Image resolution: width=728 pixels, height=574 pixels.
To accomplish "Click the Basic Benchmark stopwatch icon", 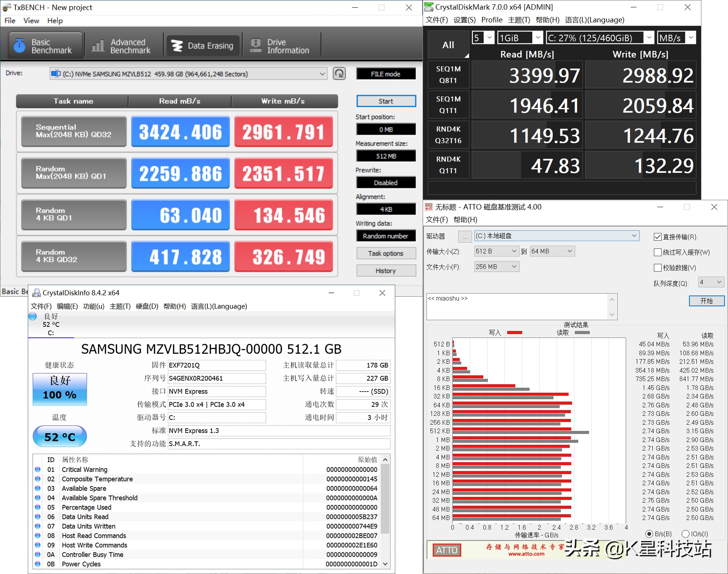I will (19, 46).
